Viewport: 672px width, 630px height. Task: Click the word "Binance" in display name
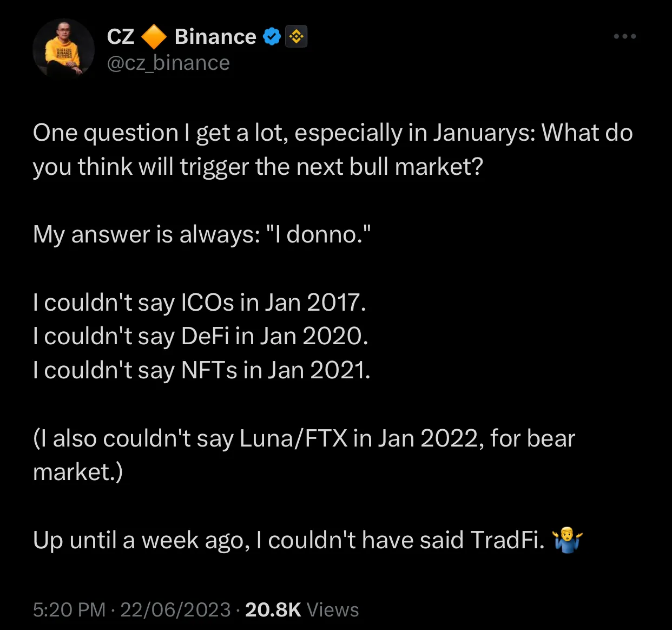(x=215, y=36)
